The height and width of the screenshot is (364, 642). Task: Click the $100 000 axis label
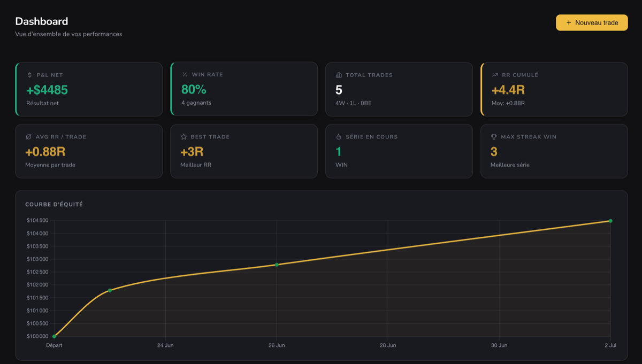coord(37,336)
